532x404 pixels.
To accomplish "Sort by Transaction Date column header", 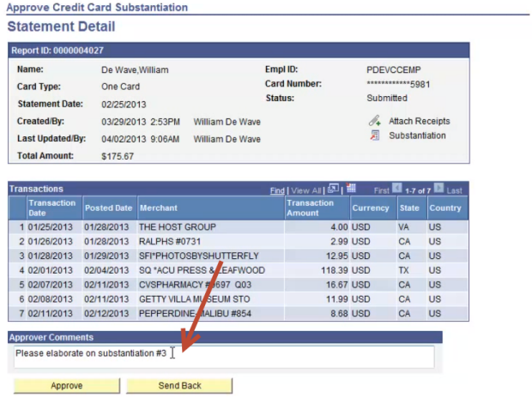I will (x=51, y=208).
